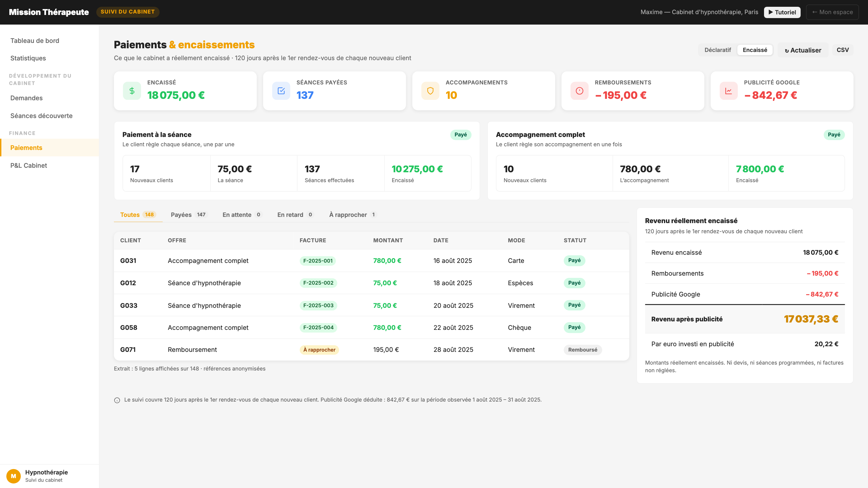
Task: Click the Remboursé status in G071 row
Action: (x=583, y=350)
